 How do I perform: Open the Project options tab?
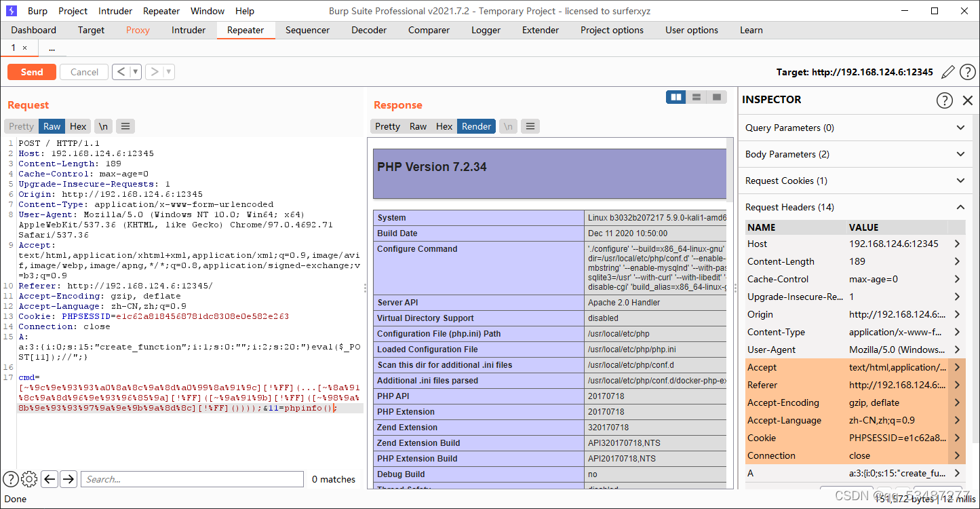[612, 30]
